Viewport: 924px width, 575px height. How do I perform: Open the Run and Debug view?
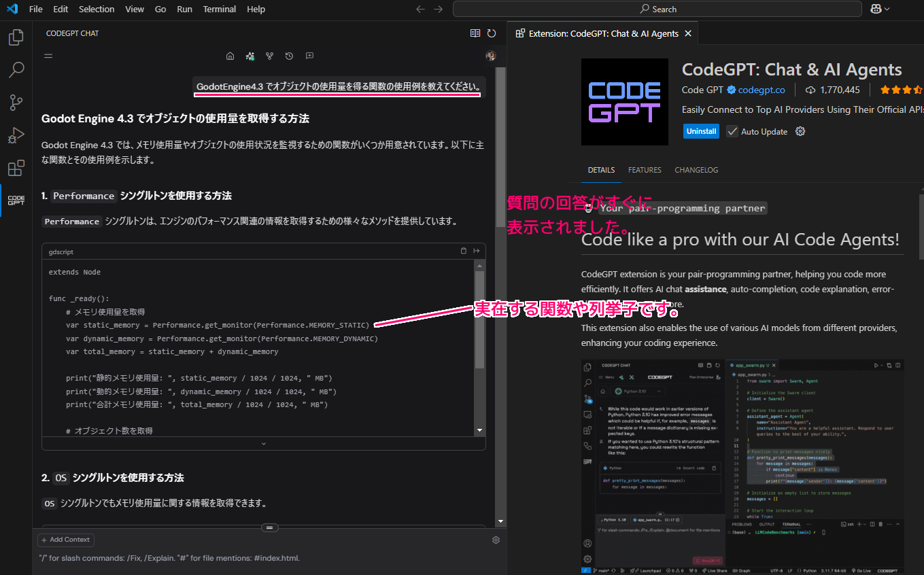(16, 135)
